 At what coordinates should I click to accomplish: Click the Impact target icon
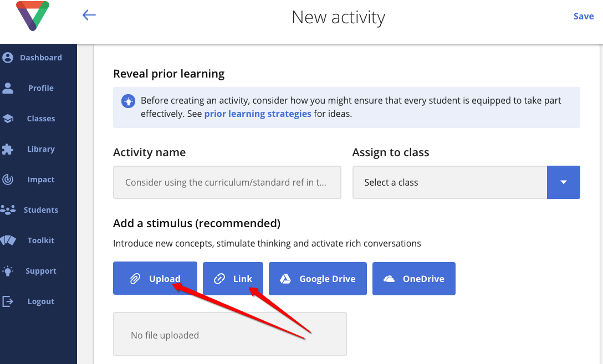coord(8,180)
